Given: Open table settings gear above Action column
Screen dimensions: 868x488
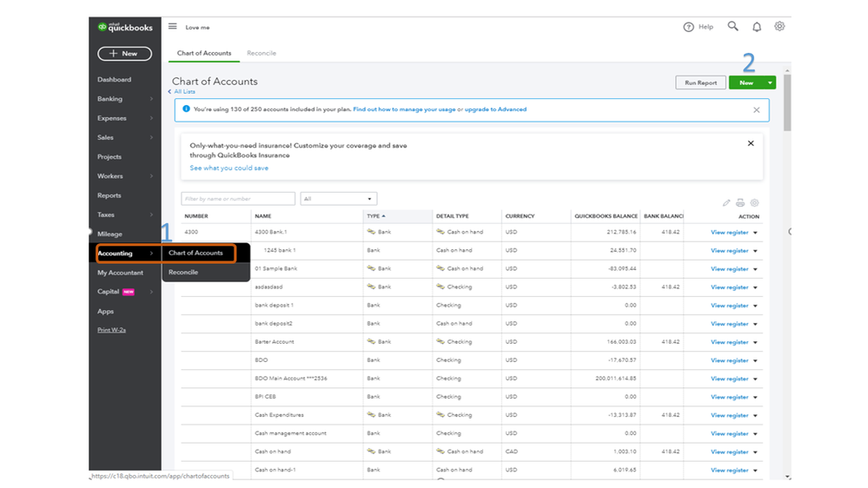Looking at the screenshot, I should (754, 203).
